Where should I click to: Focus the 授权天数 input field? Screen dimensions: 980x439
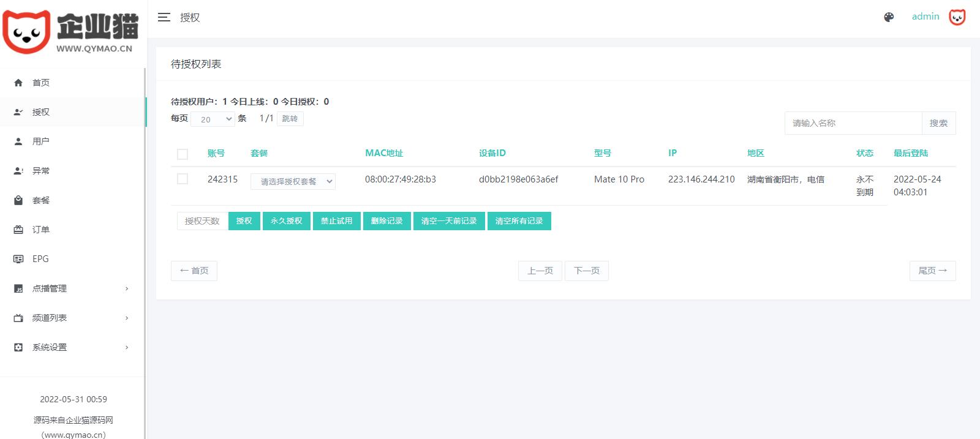(202, 221)
